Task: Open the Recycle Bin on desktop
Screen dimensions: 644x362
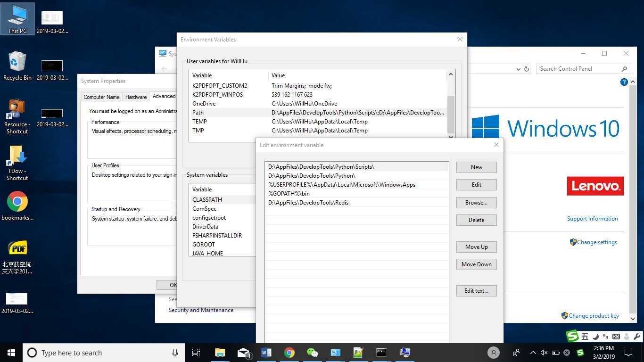Action: click(17, 66)
